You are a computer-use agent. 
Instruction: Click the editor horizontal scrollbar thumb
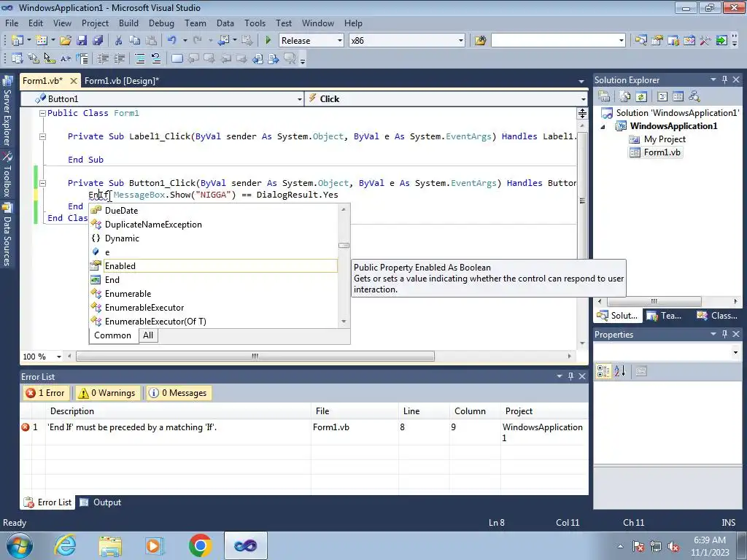click(x=255, y=356)
